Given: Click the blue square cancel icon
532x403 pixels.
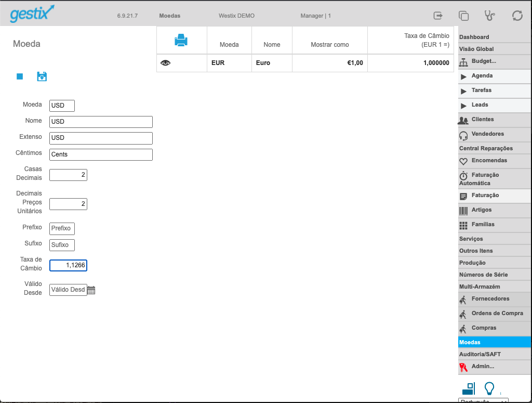Looking at the screenshot, I should tap(20, 76).
